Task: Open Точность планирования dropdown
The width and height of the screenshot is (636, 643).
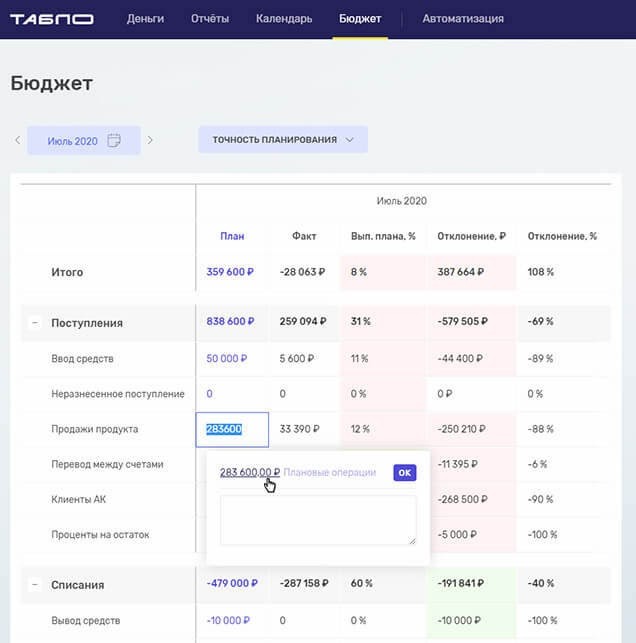Action: click(283, 140)
